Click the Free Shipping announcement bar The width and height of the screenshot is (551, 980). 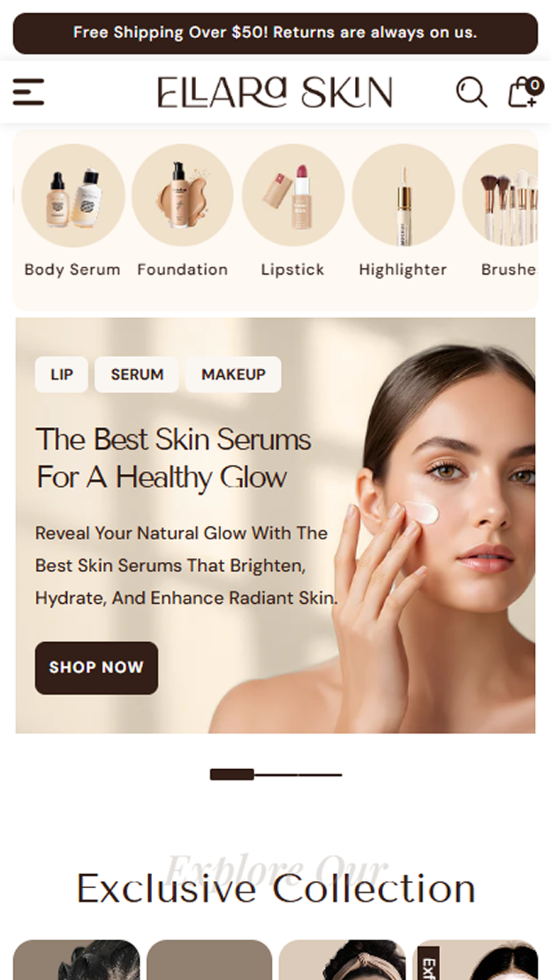[x=275, y=33]
